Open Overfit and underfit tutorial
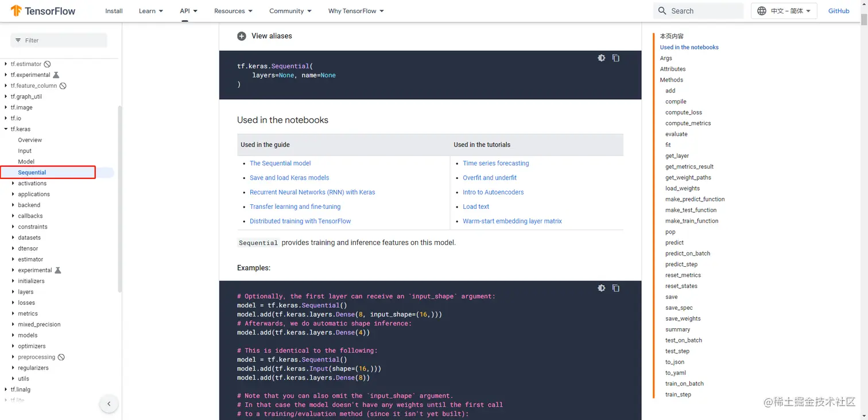This screenshot has width=868, height=420. 490,178
